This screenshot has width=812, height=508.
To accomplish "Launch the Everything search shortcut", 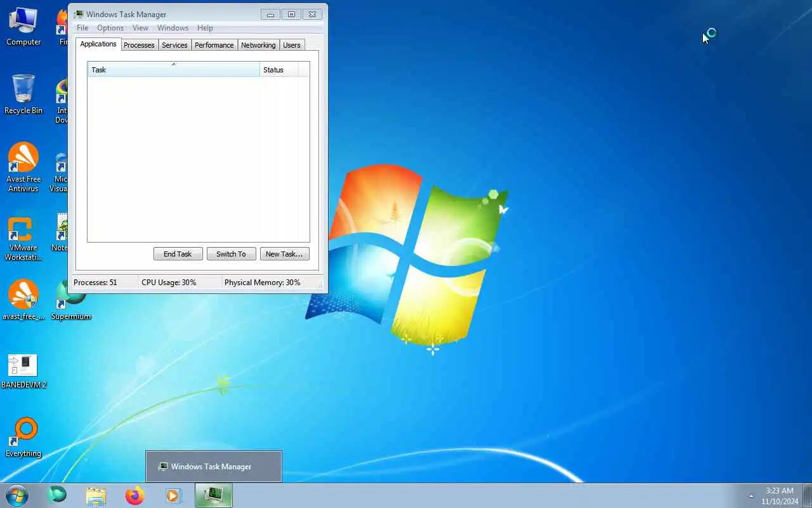I will (x=23, y=438).
